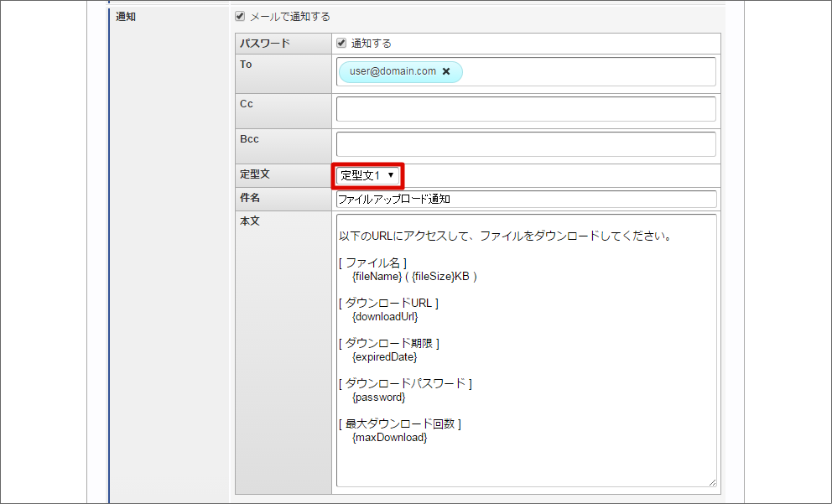The image size is (832, 504).
Task: Click the {expiredDate} placeholder text
Action: (385, 357)
